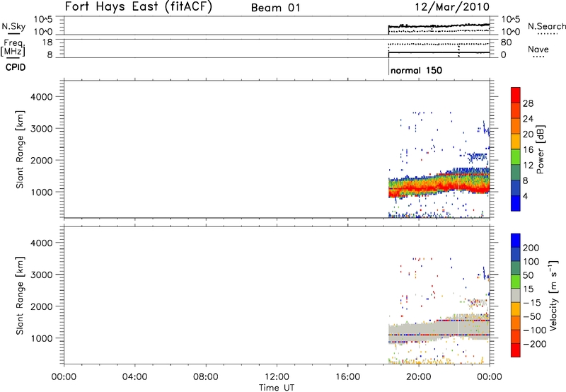Click the '18' frequency axis value
The width and height of the screenshot is (566, 392).
[x=47, y=42]
